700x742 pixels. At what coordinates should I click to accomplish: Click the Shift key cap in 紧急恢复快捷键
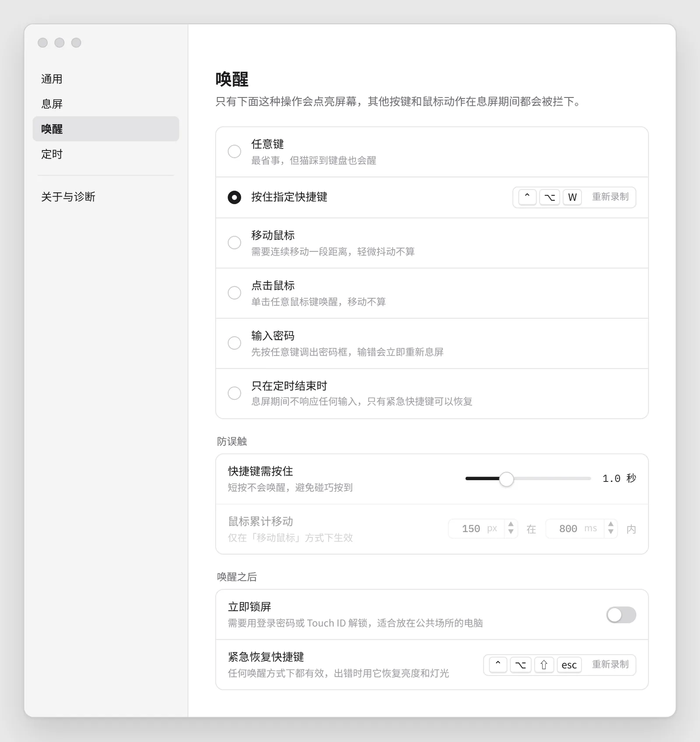(544, 665)
